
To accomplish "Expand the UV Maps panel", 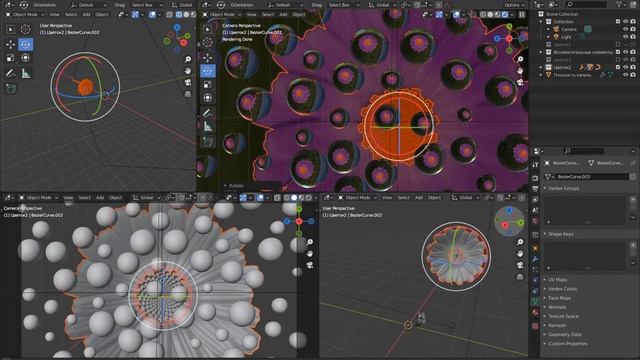I will [558, 280].
